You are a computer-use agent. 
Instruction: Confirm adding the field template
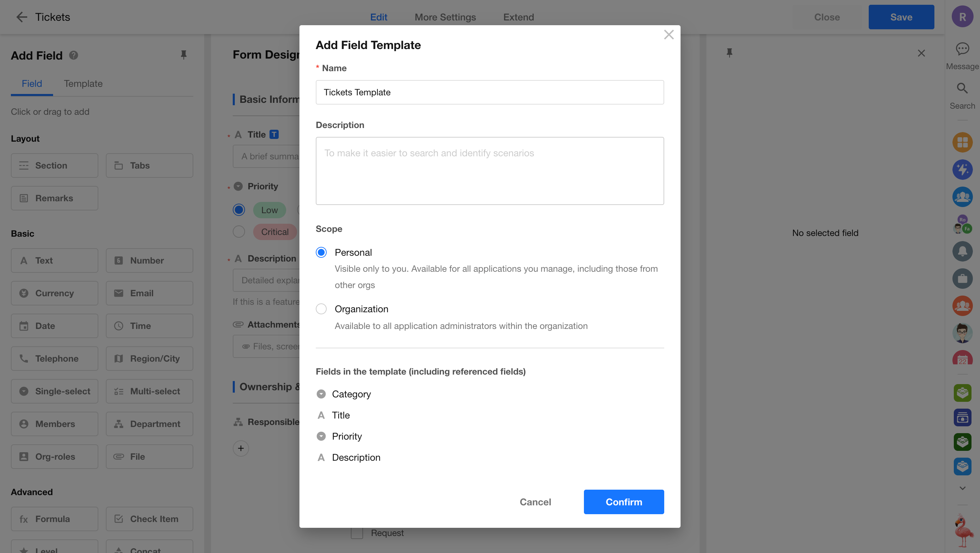point(624,502)
